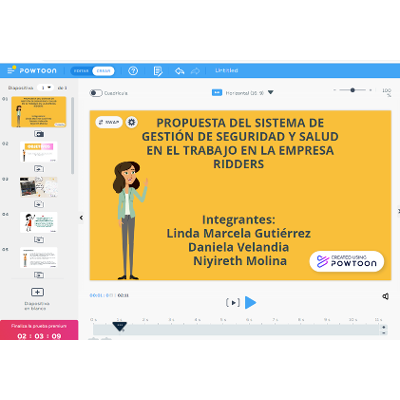Image resolution: width=400 pixels, height=400 pixels.
Task: Click the slide panel vertical scrollbar
Action: 73,136
